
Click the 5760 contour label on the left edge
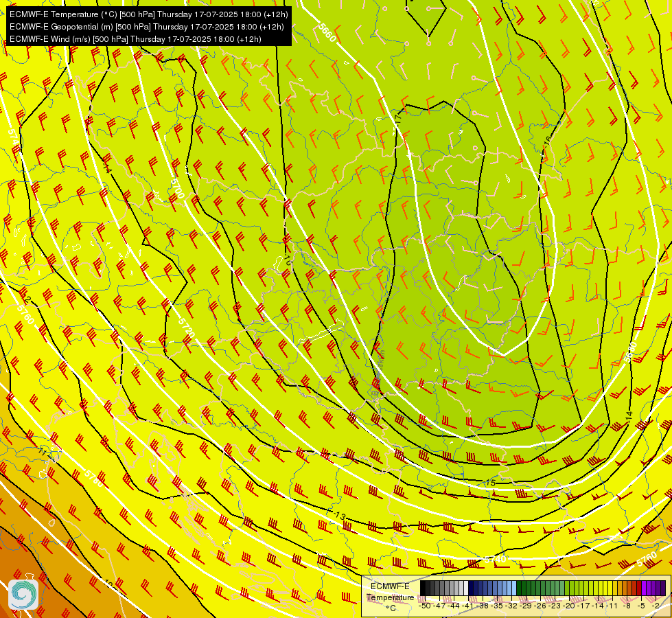coord(25,314)
